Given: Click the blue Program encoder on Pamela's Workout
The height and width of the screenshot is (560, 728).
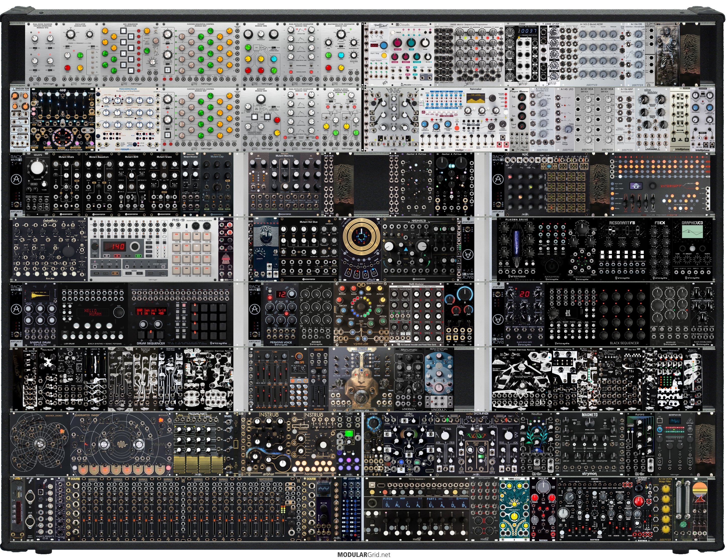Looking at the screenshot, I should [384, 45].
